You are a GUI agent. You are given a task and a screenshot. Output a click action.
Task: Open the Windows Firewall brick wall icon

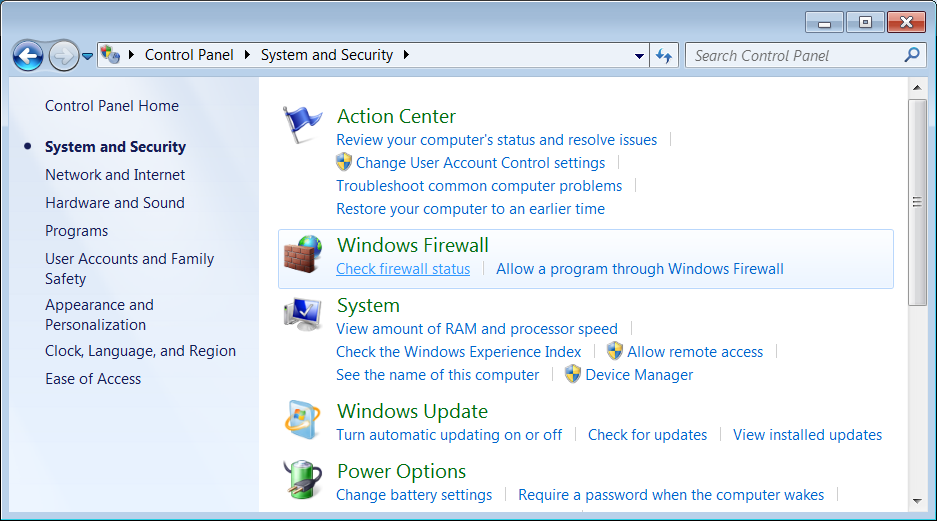(302, 255)
